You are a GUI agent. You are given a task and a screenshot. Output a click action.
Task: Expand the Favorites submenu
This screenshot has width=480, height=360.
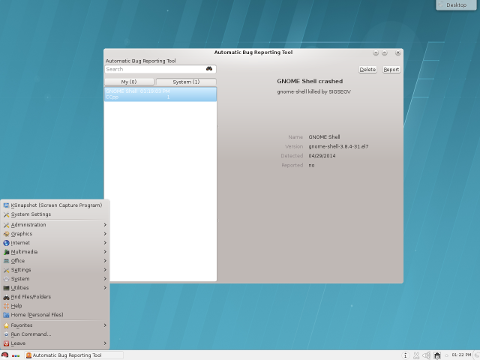click(56, 325)
